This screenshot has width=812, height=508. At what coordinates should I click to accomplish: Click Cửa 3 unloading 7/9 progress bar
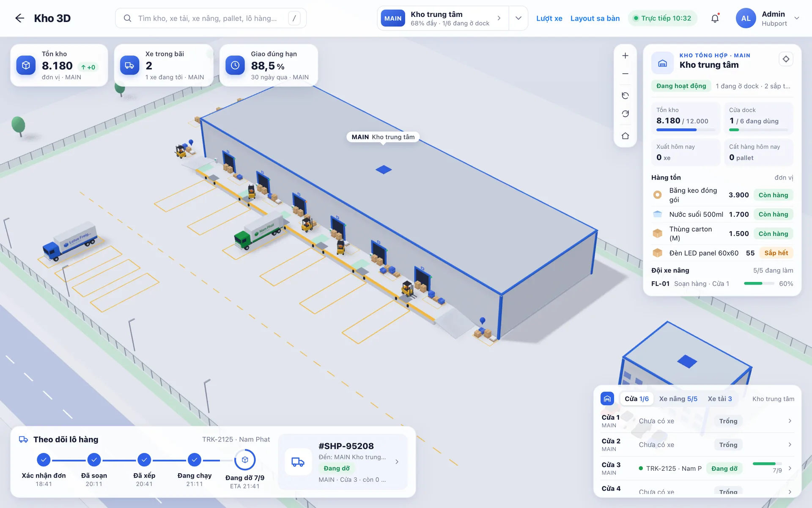pyautogui.click(x=767, y=464)
